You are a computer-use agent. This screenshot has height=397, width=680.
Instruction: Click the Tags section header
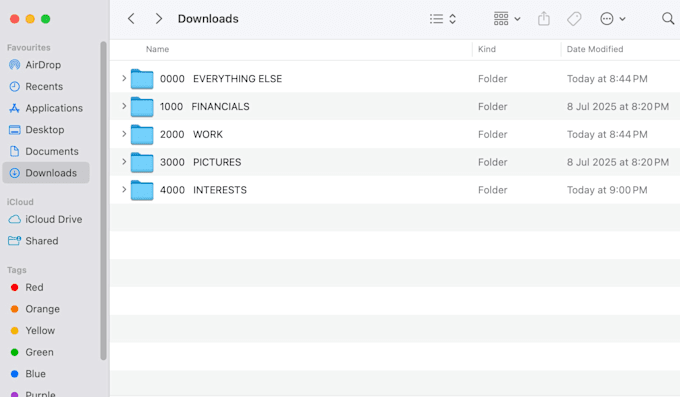point(16,270)
